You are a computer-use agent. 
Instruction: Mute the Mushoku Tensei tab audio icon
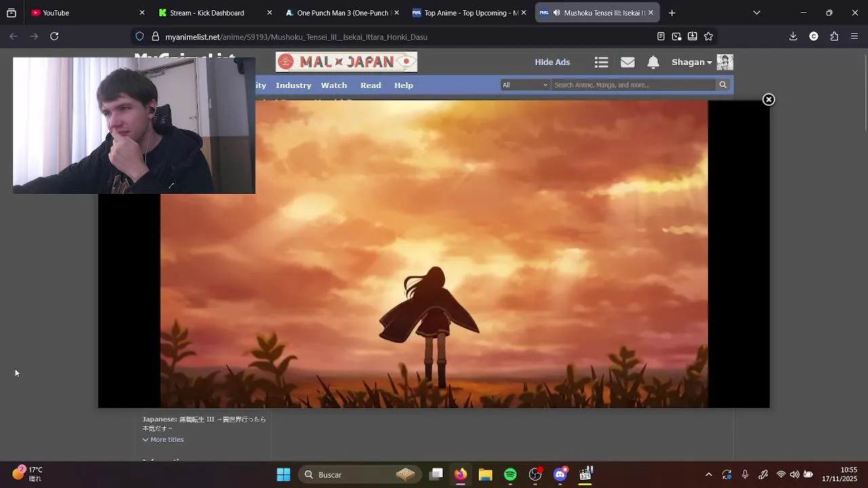tap(557, 13)
